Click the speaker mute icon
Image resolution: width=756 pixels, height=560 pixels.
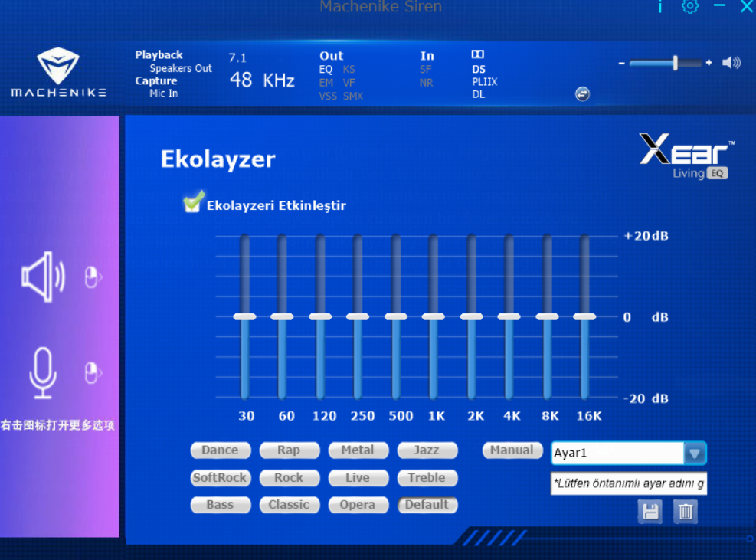click(x=731, y=63)
